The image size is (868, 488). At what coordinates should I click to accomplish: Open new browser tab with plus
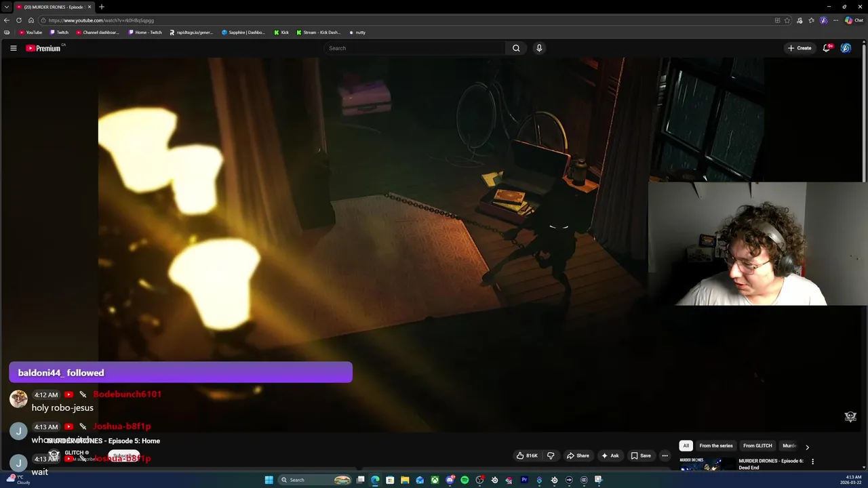[x=101, y=7]
